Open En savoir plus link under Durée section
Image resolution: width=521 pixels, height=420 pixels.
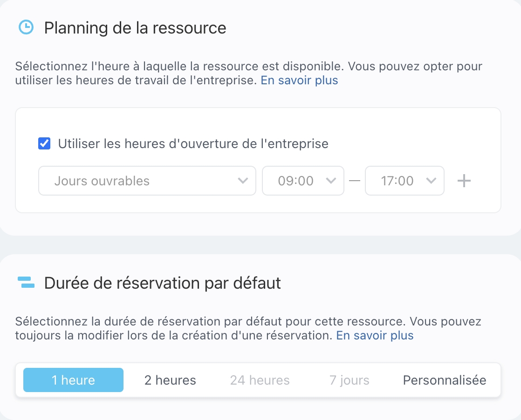[375, 336]
